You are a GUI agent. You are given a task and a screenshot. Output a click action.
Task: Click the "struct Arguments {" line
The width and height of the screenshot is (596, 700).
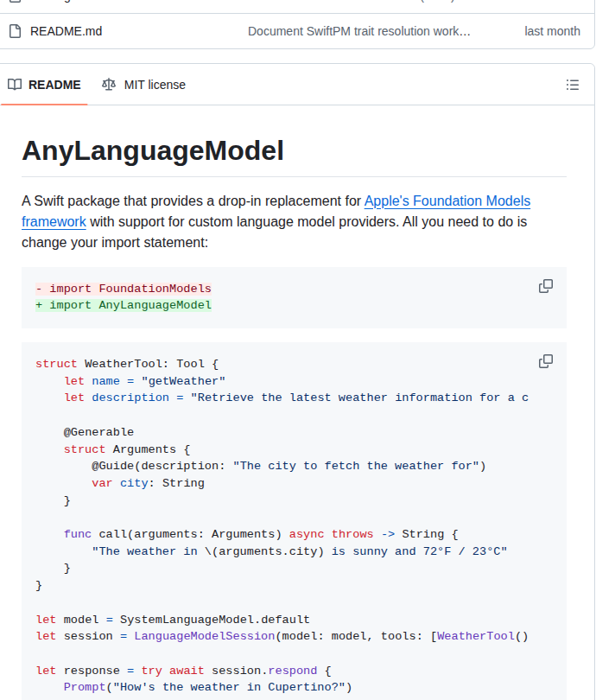(x=127, y=449)
